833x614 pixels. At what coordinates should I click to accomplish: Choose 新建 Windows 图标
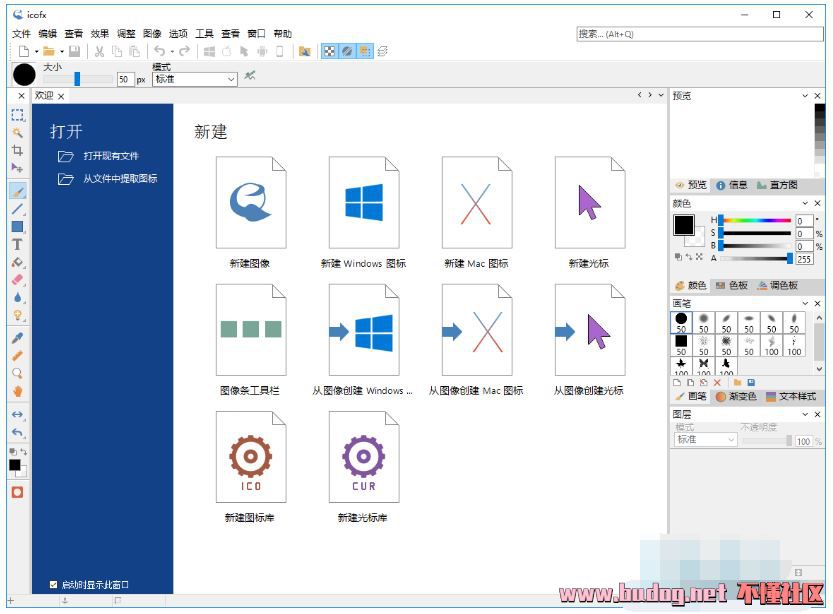363,214
